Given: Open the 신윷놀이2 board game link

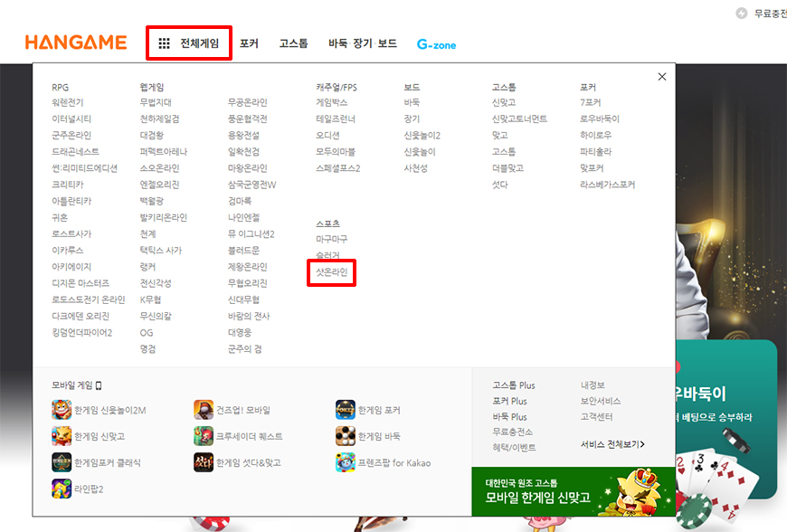Looking at the screenshot, I should pyautogui.click(x=422, y=136).
